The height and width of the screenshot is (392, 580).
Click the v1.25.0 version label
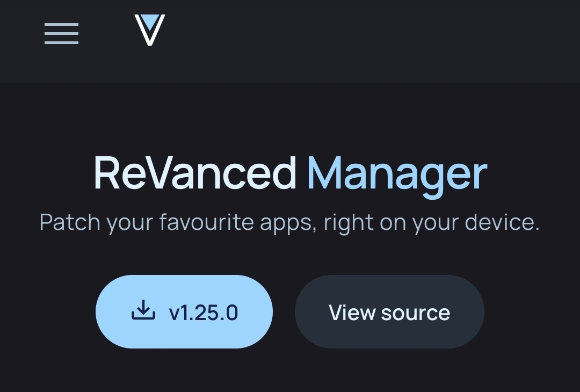click(204, 313)
